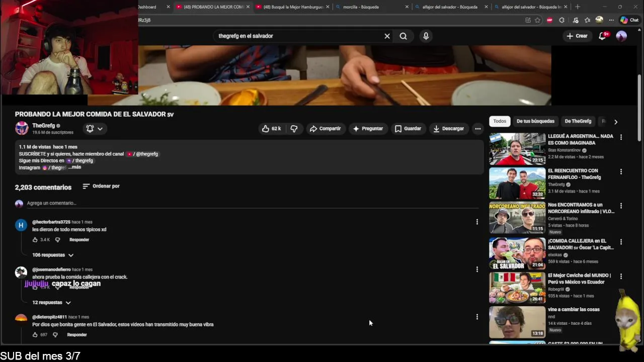Click the Compartir share button
Screen dimensions: 644x362
pyautogui.click(x=325, y=129)
